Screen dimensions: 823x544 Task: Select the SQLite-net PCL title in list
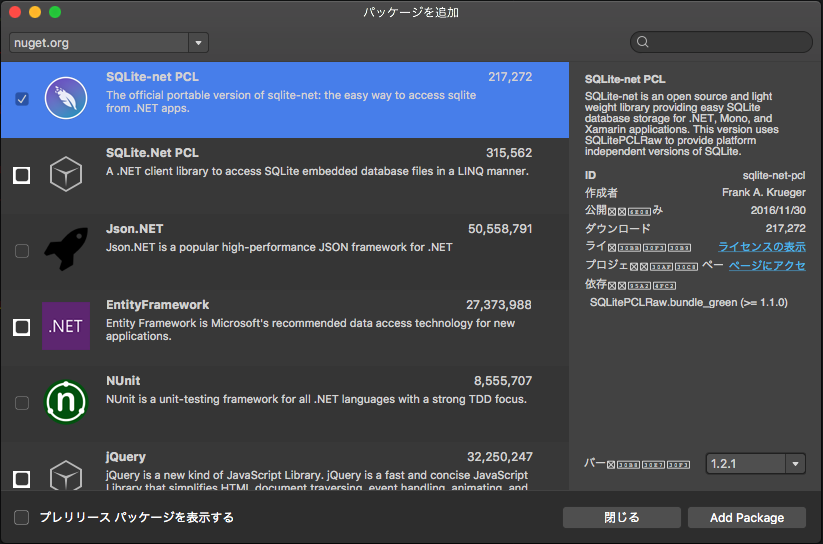point(152,77)
